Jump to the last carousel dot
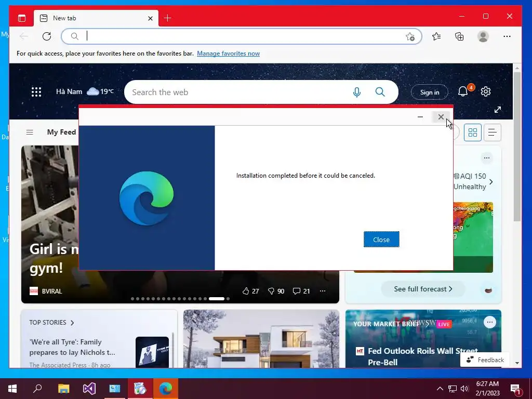The height and width of the screenshot is (399, 532). coord(228,299)
